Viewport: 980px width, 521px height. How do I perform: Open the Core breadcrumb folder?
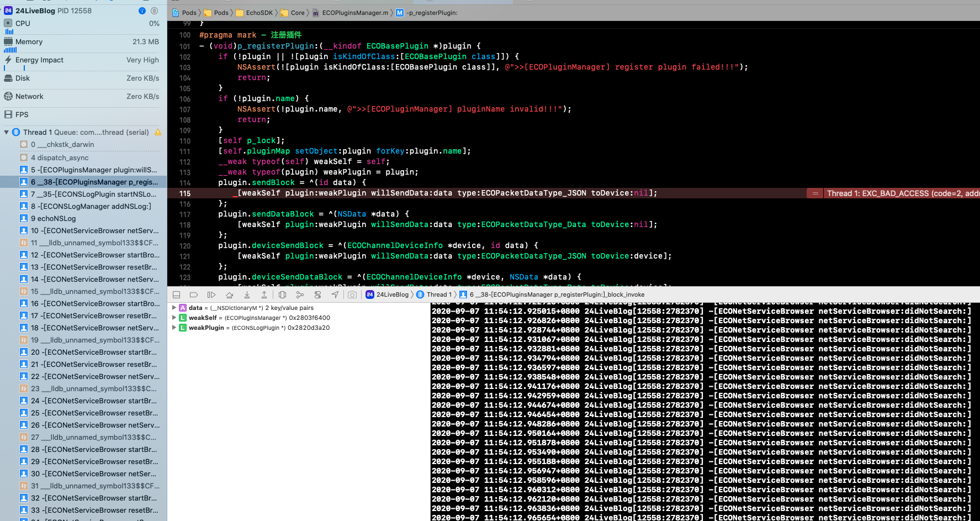[x=293, y=13]
